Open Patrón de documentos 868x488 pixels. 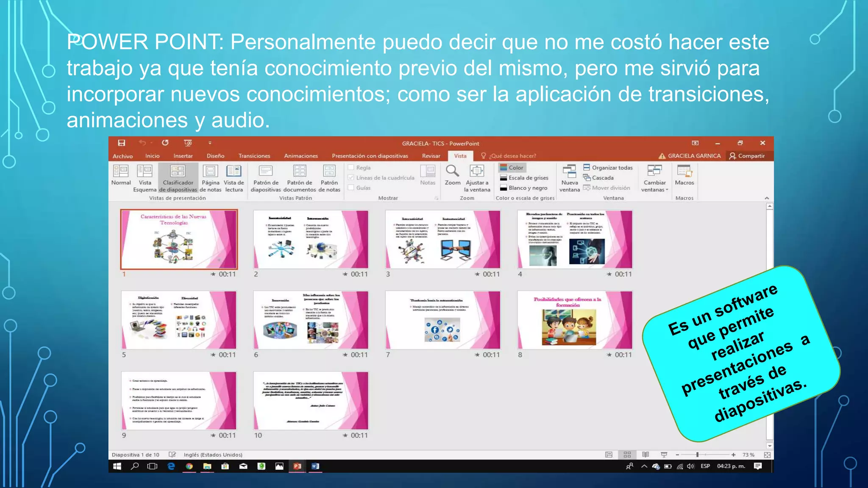pos(300,178)
